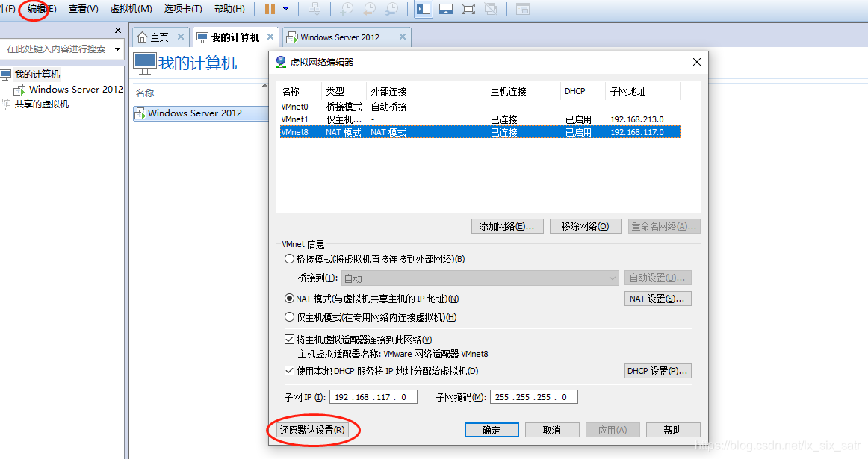
Task: Select 我的计算机 in the library tree
Action: 37,74
